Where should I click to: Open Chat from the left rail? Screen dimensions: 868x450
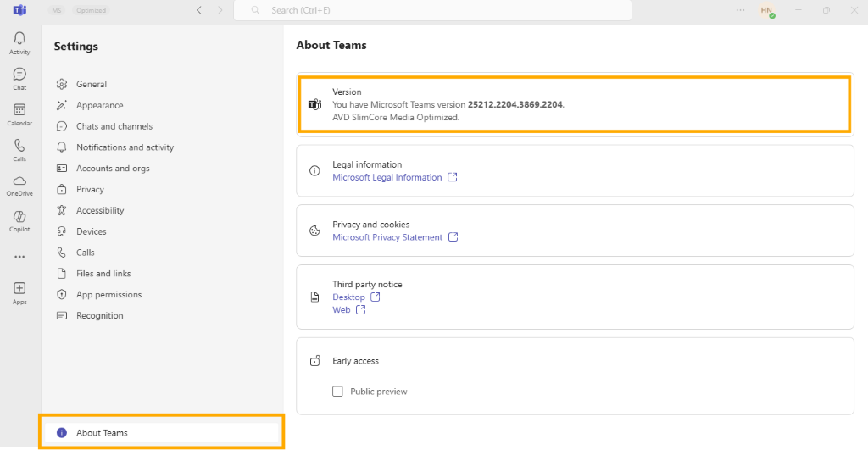[19, 79]
